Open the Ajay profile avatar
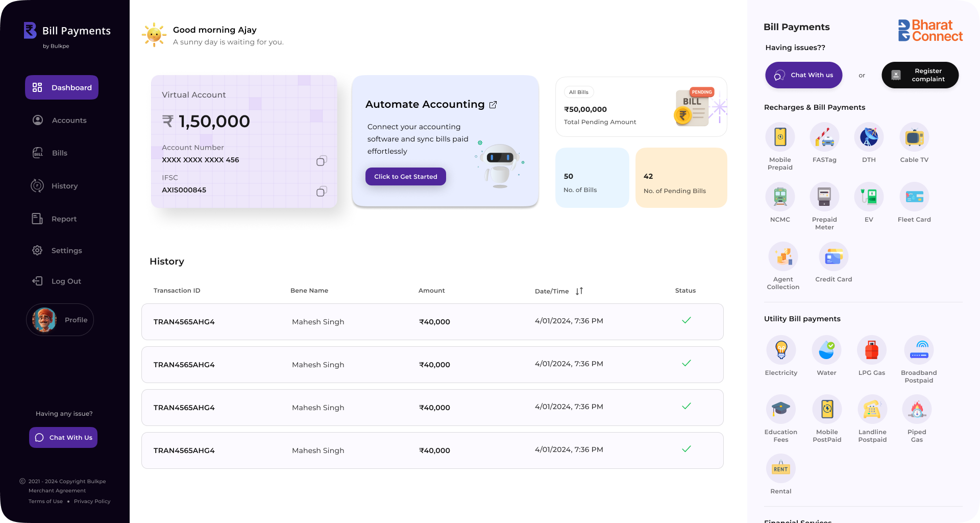 click(43, 319)
